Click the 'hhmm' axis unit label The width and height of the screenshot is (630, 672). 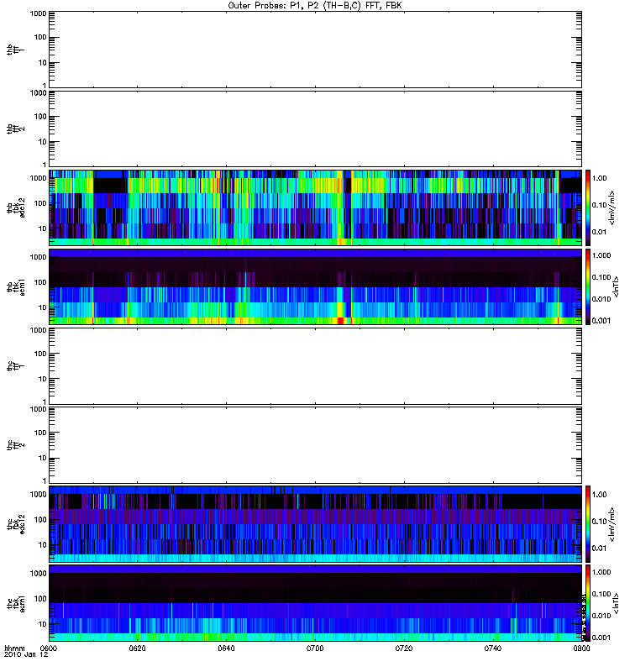pos(14,648)
